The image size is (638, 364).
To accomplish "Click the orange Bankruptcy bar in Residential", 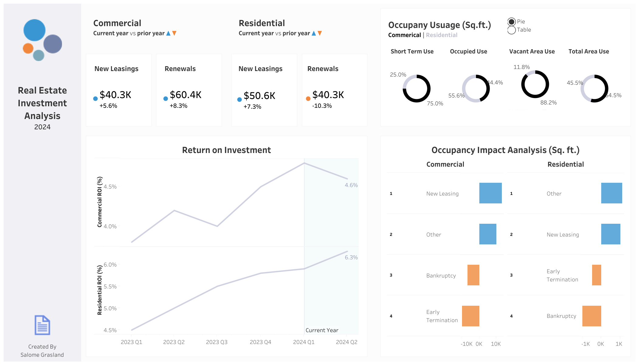I will coord(591,316).
